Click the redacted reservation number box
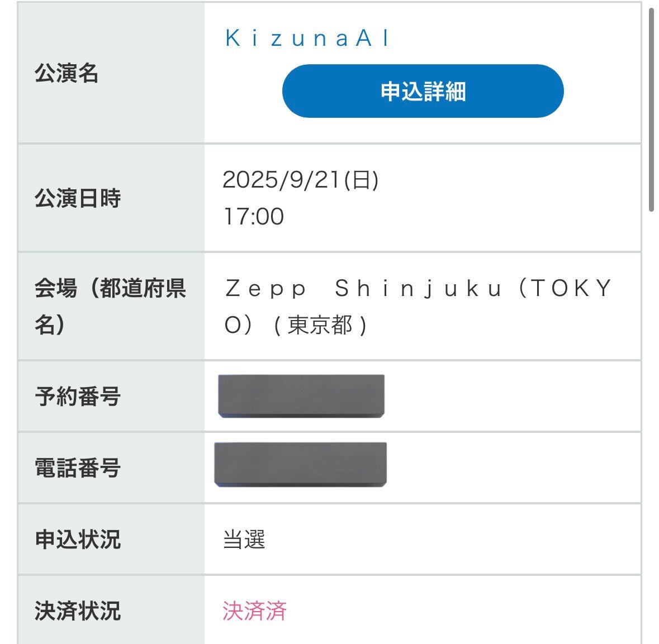Viewport: 659px width, 644px height. click(x=301, y=395)
